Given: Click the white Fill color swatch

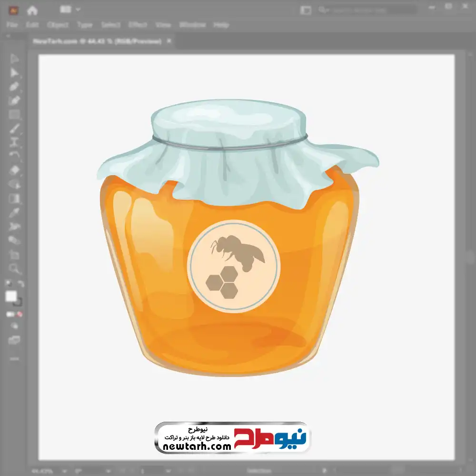Looking at the screenshot, I should (x=11, y=297).
